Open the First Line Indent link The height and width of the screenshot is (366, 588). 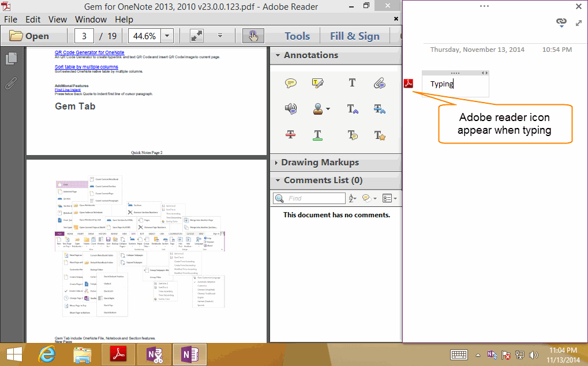[68, 89]
